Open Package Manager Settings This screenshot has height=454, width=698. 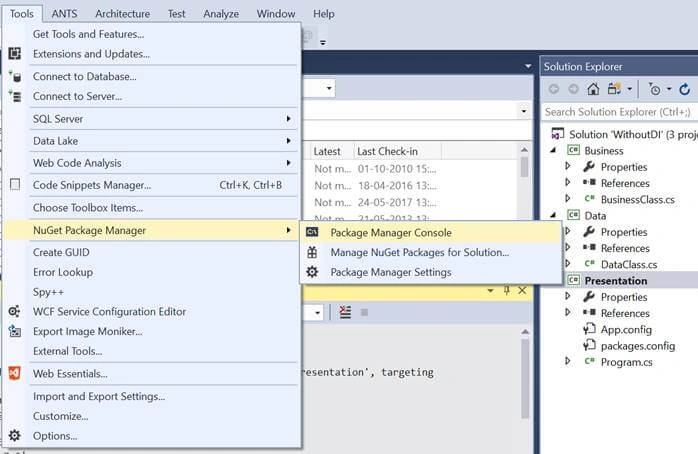coord(431,272)
